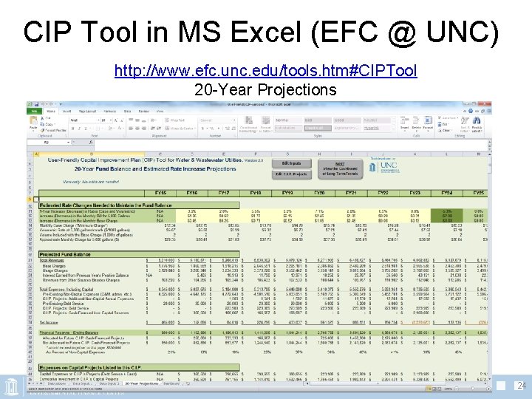Open the Data Input 1 sheet tab
Viewport: 532px width, 399px height.
click(81, 383)
